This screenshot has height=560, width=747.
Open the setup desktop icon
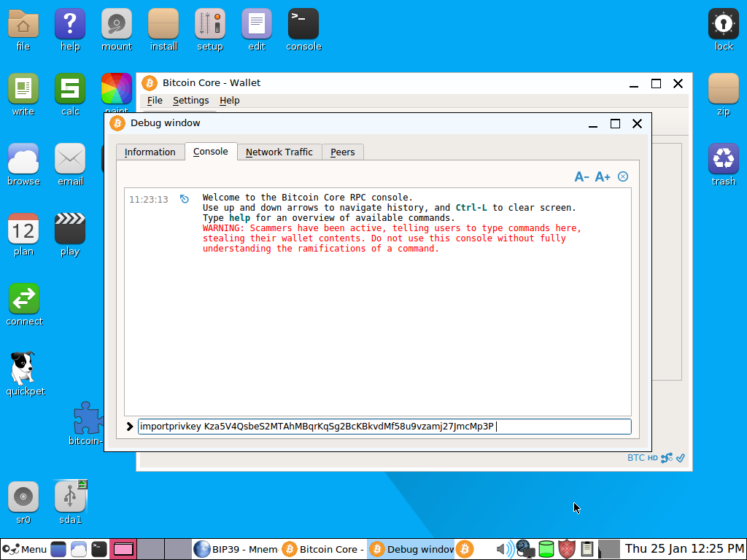(x=210, y=30)
